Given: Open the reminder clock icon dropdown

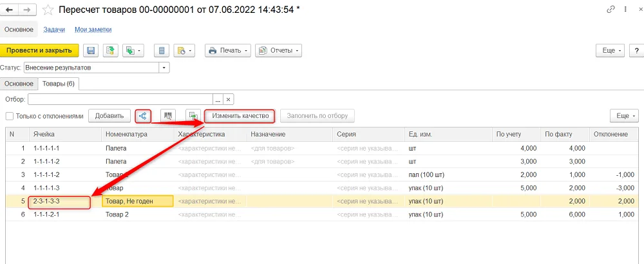Looking at the screenshot, I should pyautogui.click(x=184, y=50).
